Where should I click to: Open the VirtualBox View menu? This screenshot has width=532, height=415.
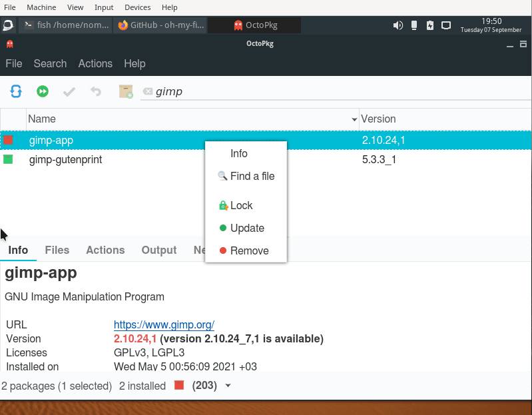tap(75, 7)
